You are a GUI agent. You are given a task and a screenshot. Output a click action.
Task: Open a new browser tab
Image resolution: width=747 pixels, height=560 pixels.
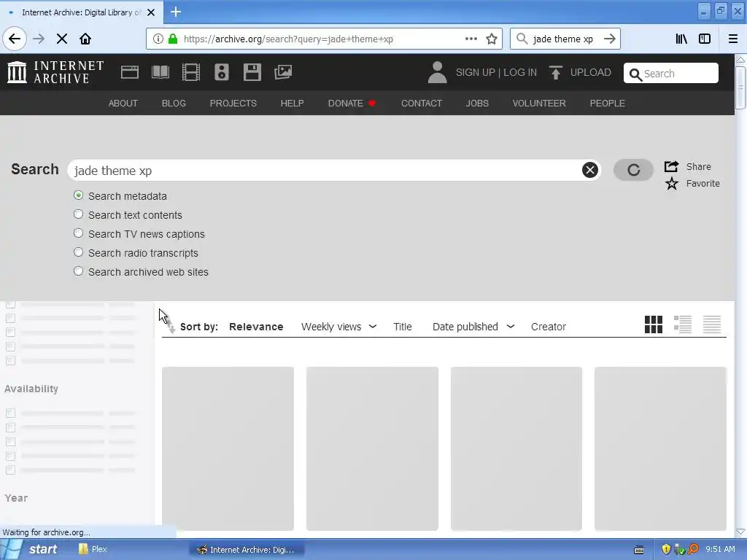[176, 12]
